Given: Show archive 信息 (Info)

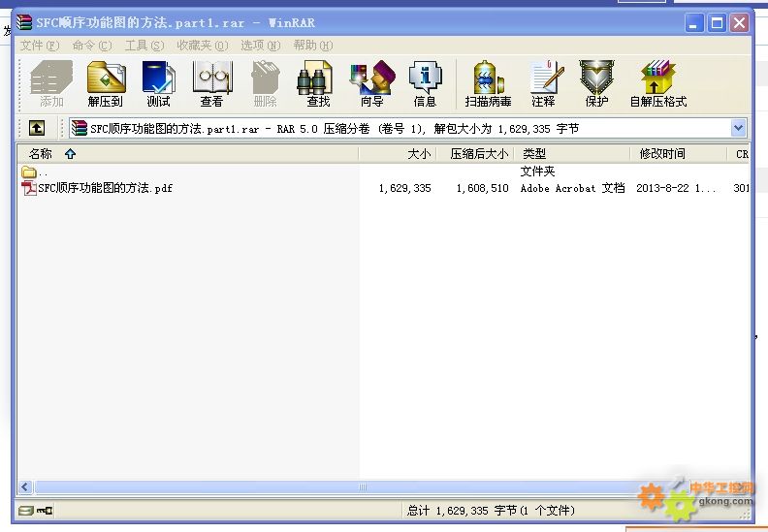Looking at the screenshot, I should point(425,83).
